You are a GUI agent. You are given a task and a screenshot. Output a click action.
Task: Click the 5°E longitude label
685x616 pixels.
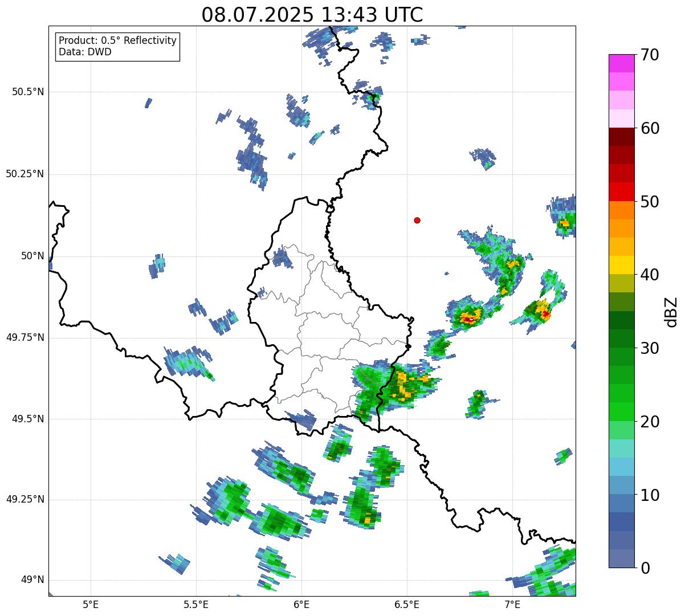[91, 604]
